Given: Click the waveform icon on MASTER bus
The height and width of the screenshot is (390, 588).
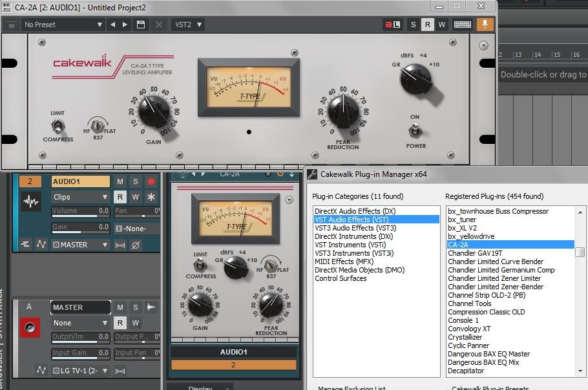Looking at the screenshot, I should click(x=152, y=307).
